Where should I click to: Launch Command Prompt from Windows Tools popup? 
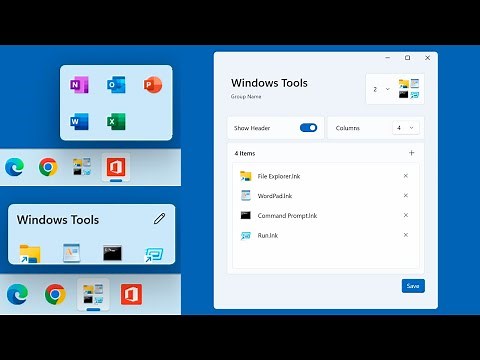pyautogui.click(x=112, y=253)
